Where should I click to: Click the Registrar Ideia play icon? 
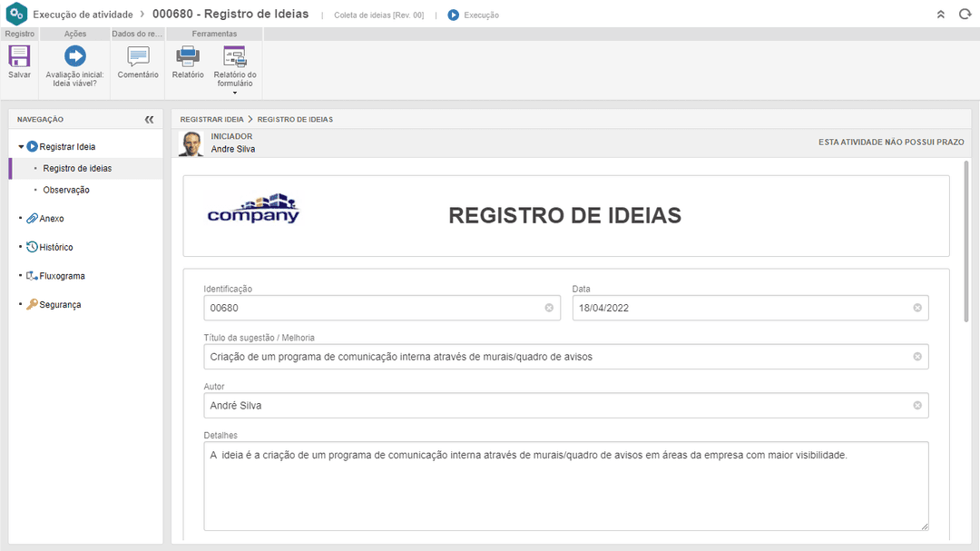[x=33, y=146]
